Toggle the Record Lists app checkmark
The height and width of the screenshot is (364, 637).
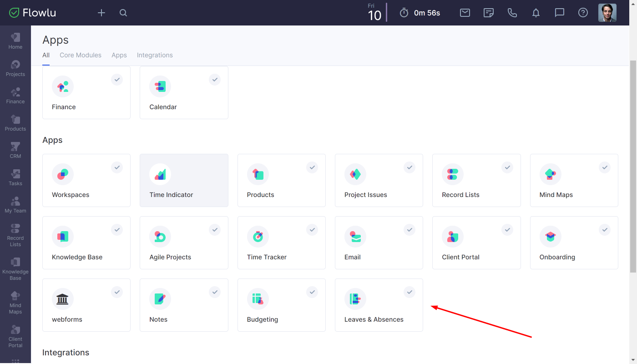coord(507,167)
